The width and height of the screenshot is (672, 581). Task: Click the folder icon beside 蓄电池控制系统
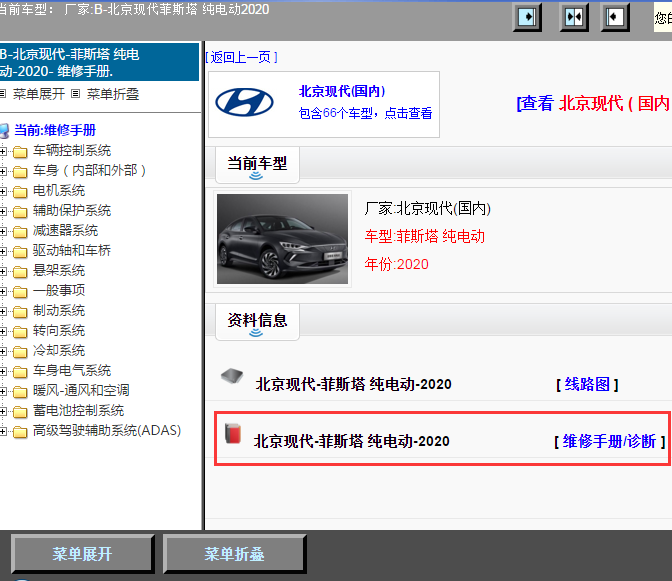coord(20,411)
